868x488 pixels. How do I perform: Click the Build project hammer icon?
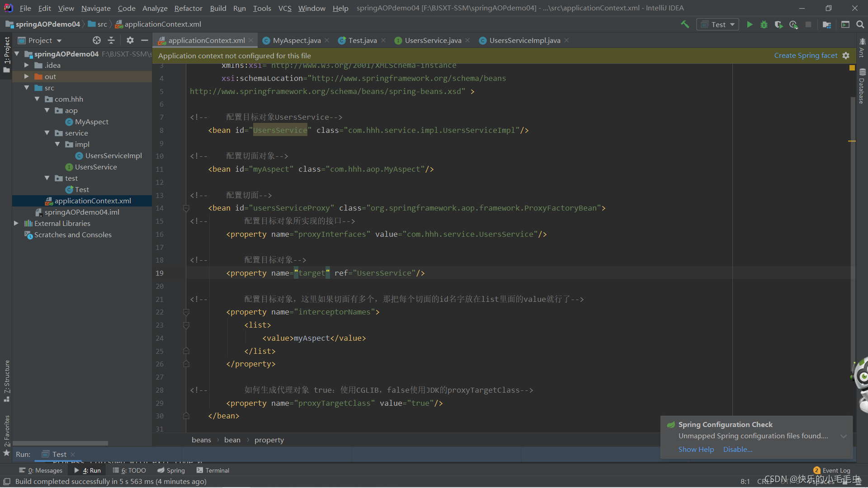685,24
